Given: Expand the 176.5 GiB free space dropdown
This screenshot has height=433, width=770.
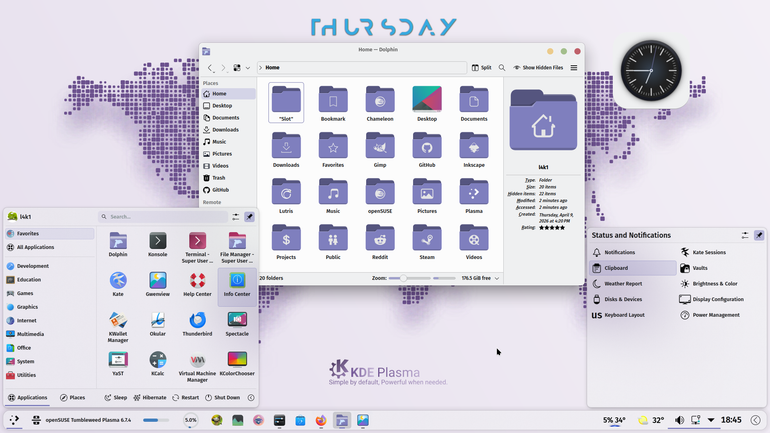Looking at the screenshot, I should [497, 278].
